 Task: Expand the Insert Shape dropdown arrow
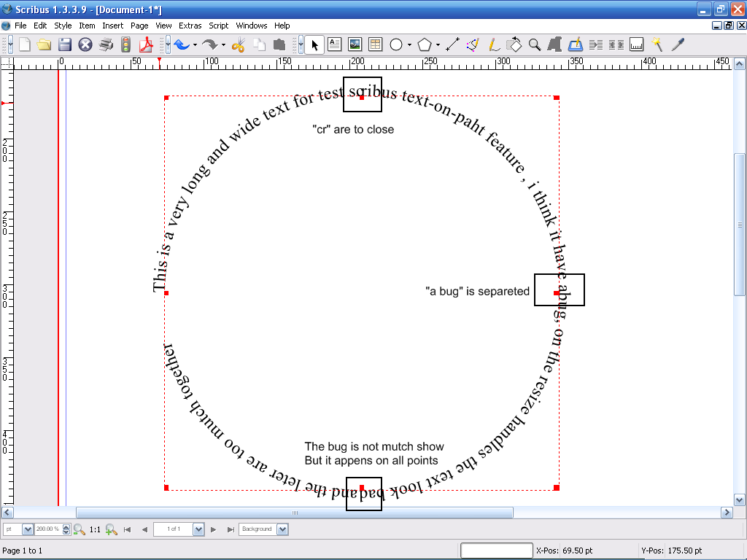point(409,45)
